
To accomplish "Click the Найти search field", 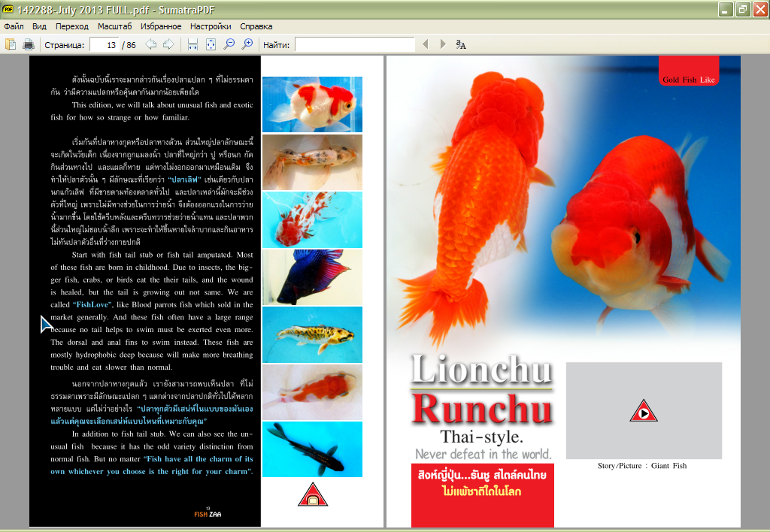I will [355, 45].
